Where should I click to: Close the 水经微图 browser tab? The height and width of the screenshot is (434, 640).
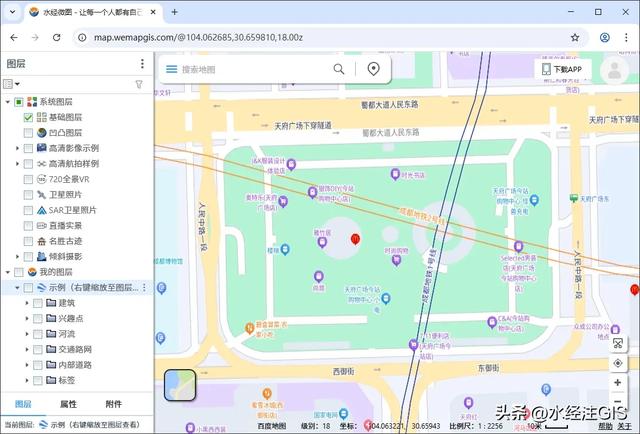point(153,12)
